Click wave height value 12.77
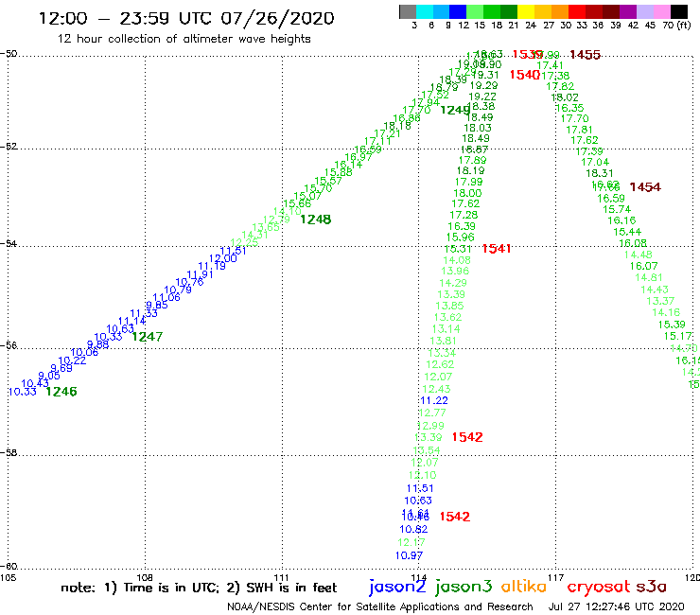Screen dimensions: 700x615 432,413
